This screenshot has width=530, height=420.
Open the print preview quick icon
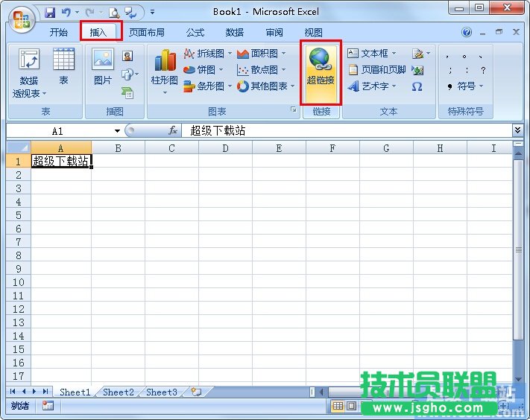point(114,13)
